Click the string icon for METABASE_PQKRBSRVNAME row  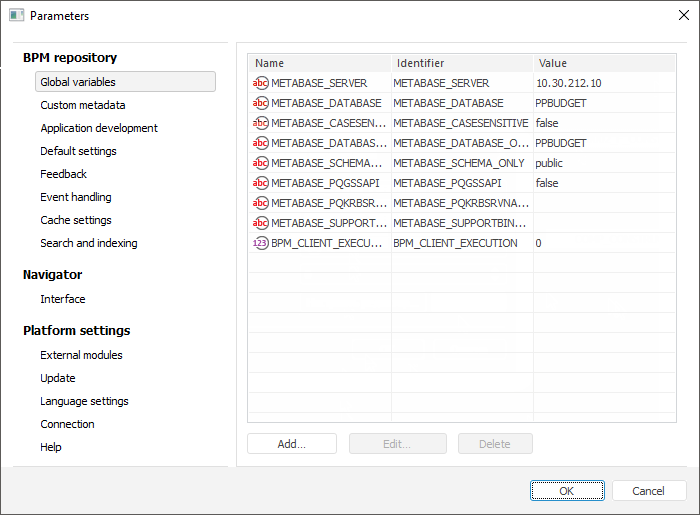point(261,203)
